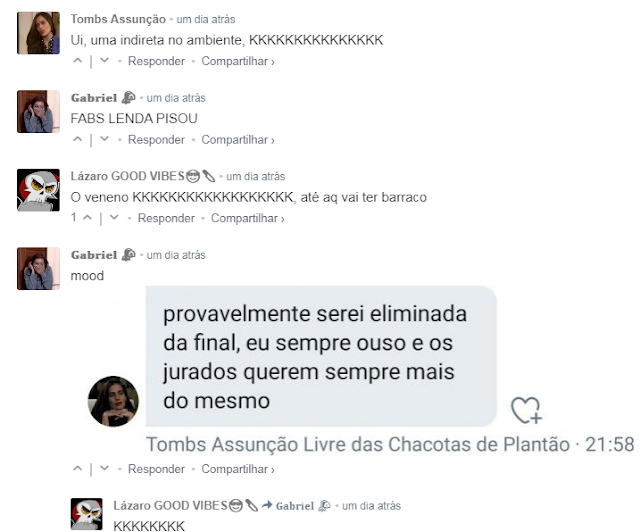Upvote Gabriel's mood comment
The width and height of the screenshot is (640, 532).
click(x=77, y=469)
